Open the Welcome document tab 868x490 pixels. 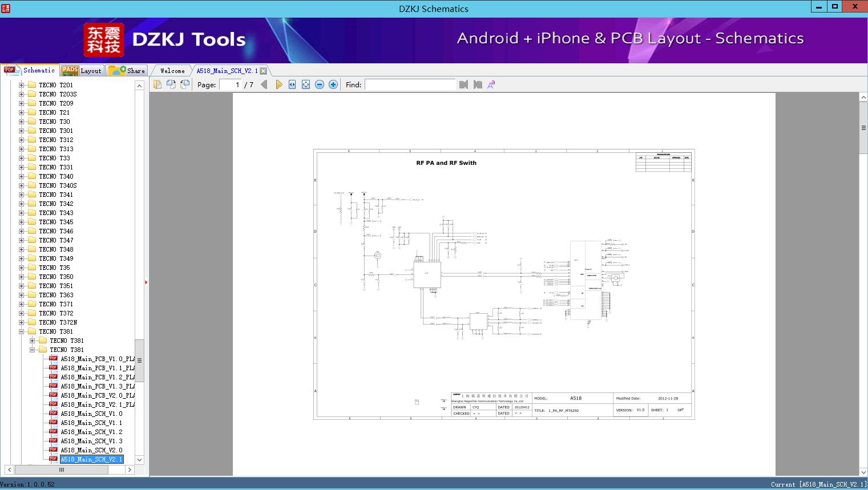pos(172,71)
